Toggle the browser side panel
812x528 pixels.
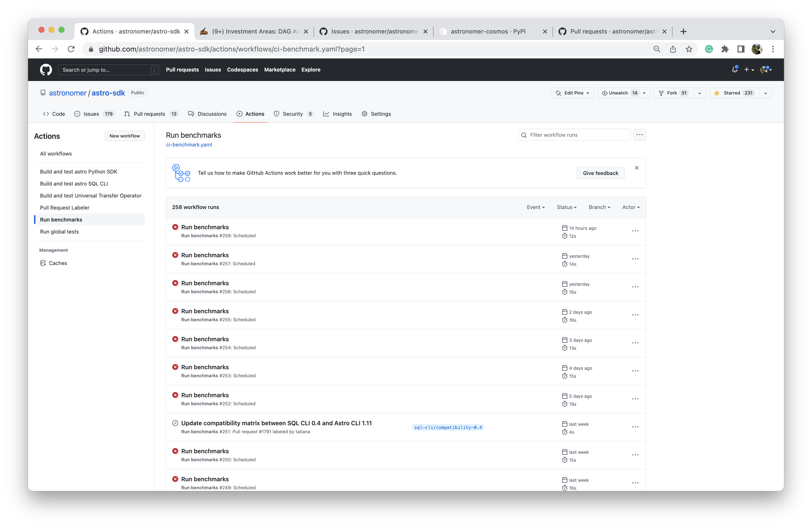coord(740,49)
